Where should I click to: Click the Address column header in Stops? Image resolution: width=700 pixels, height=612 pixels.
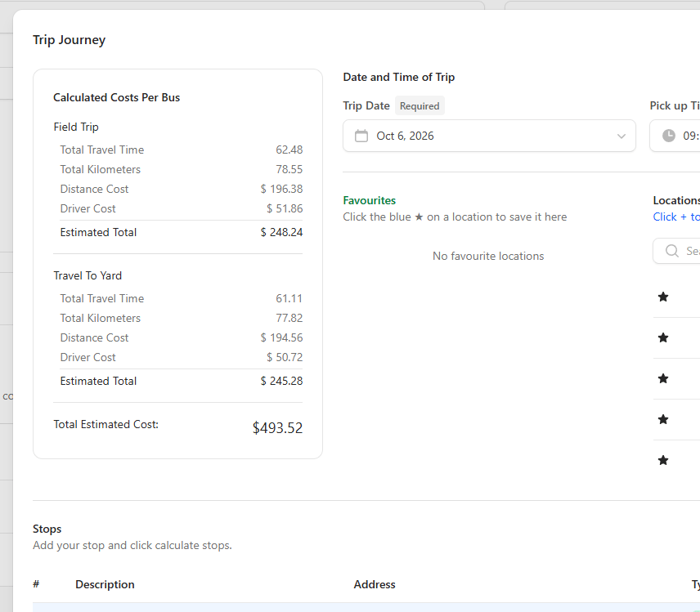(375, 584)
